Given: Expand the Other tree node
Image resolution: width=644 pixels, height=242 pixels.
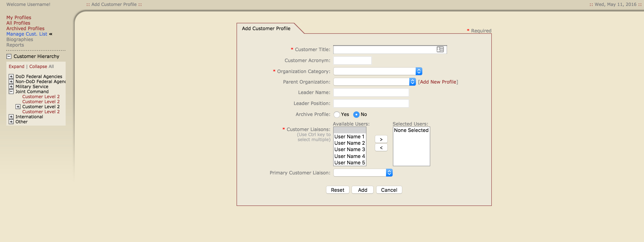Looking at the screenshot, I should coord(11,121).
